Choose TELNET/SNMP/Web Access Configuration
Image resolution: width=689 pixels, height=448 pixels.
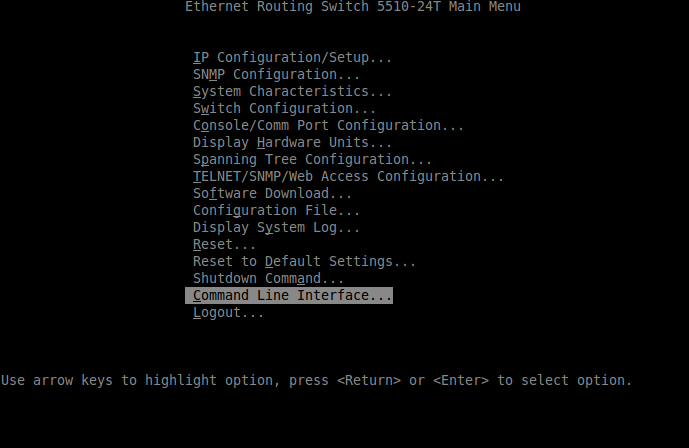348,177
